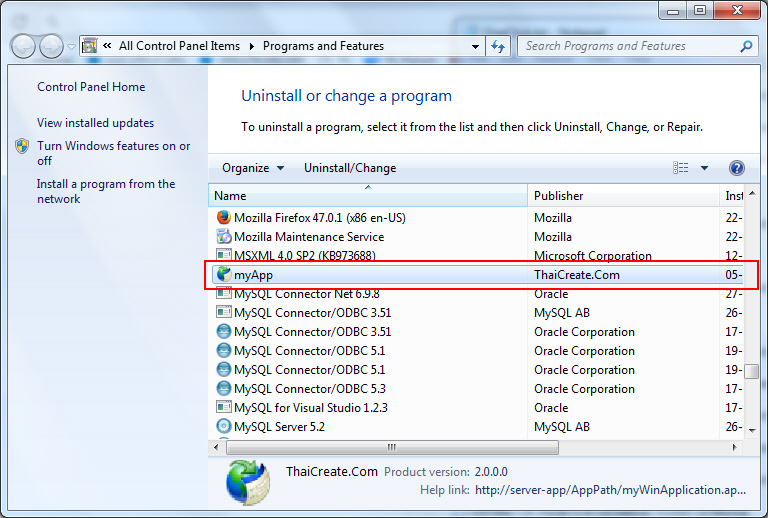Click the horizontal scrollbar thumb

point(392,447)
